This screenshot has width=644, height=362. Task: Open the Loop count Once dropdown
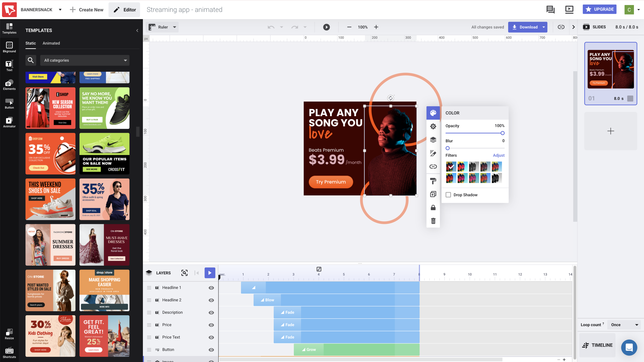tap(625, 325)
